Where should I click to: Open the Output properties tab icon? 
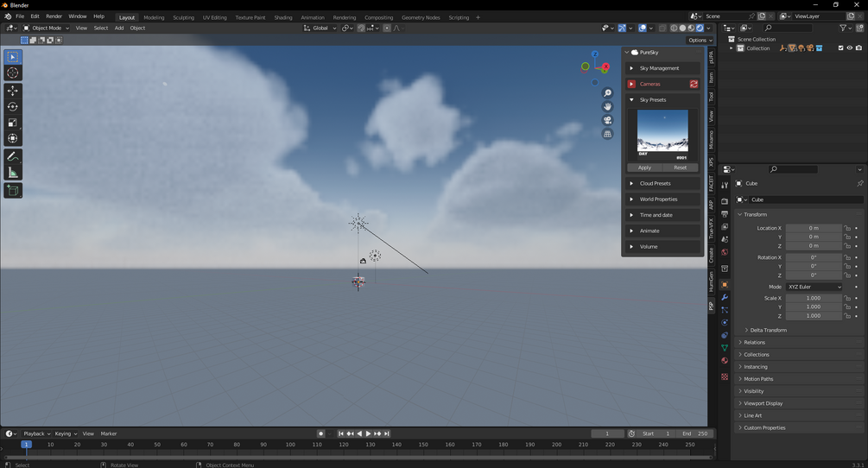coord(724,214)
